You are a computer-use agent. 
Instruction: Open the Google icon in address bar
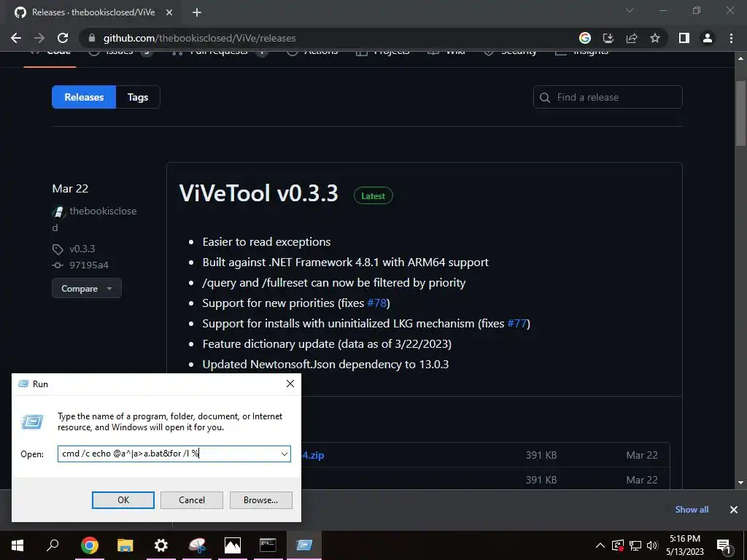tap(584, 38)
